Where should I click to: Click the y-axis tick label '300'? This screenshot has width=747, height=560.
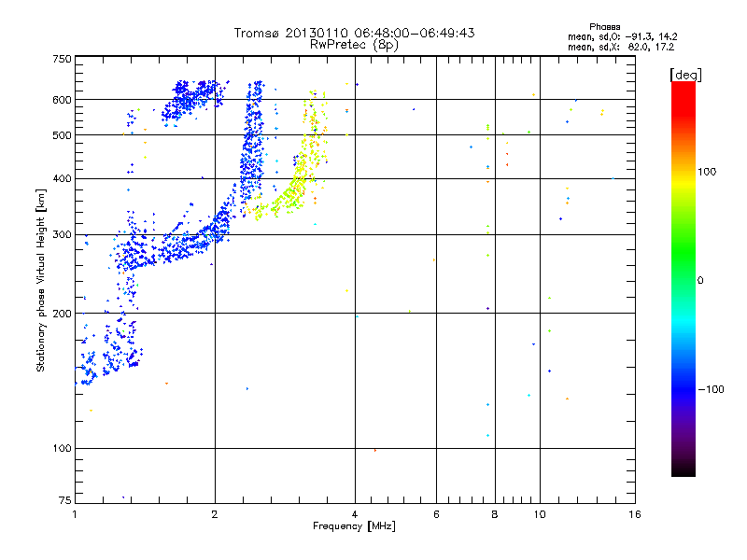tap(62, 235)
